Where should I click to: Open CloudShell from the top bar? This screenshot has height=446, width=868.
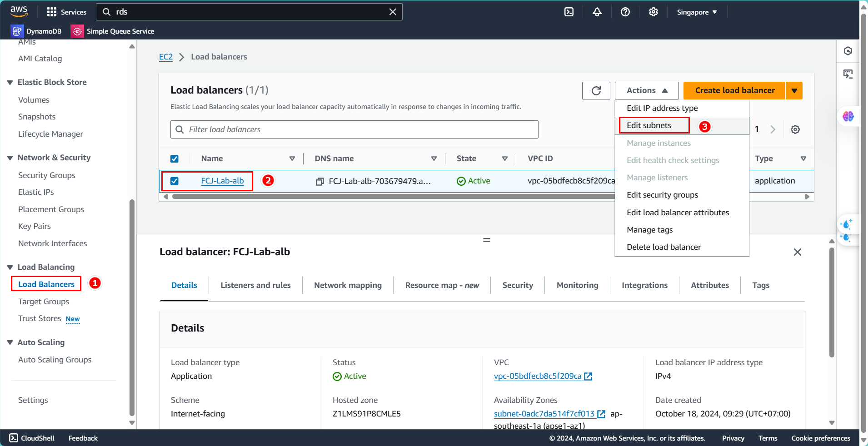(x=569, y=12)
